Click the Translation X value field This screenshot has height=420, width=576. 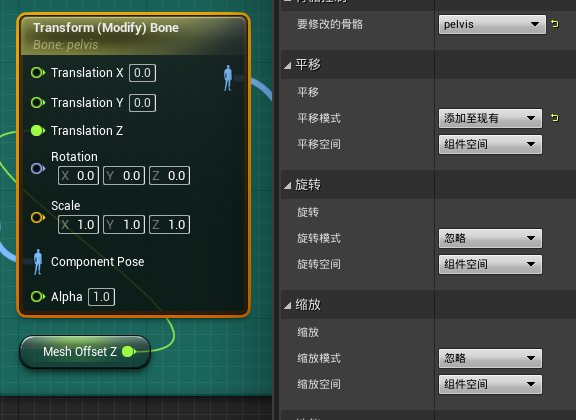(x=142, y=73)
